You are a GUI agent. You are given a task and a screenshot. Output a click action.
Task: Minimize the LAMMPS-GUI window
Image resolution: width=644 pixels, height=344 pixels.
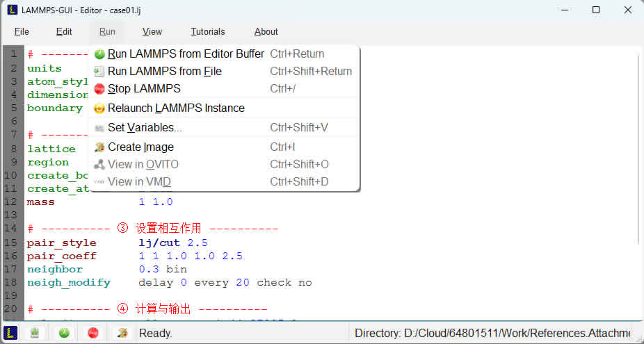point(564,10)
